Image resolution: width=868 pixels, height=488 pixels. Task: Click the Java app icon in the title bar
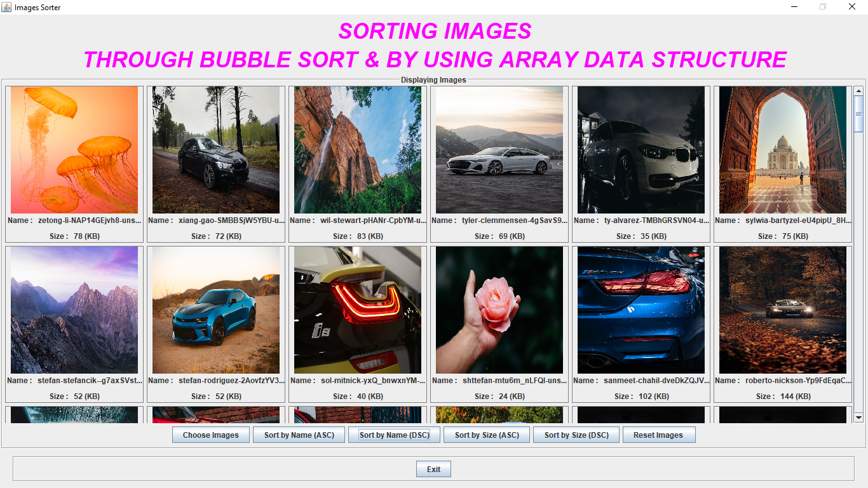(6, 7)
